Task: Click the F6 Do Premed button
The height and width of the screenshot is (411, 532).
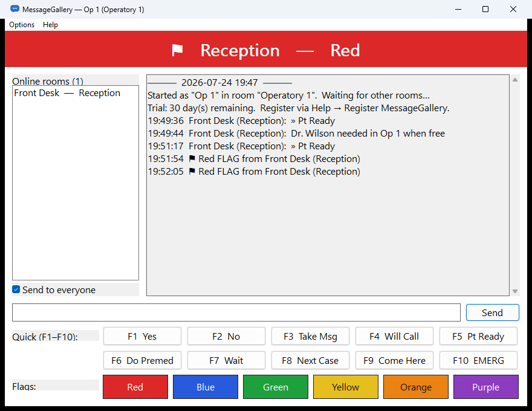Action: 142,360
